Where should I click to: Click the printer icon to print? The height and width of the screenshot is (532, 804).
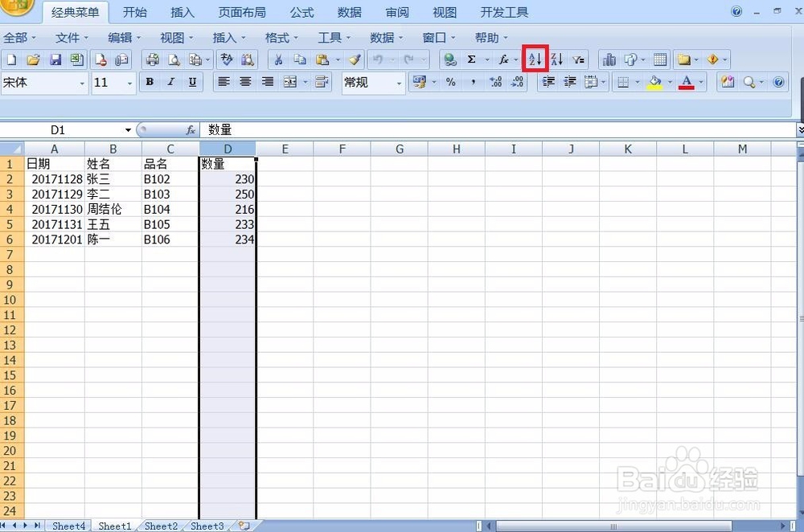tap(152, 60)
